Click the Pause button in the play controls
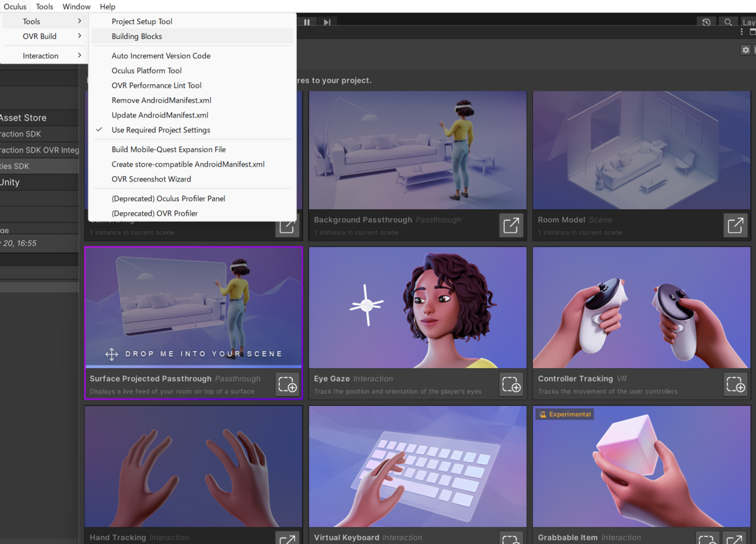The width and height of the screenshot is (756, 544). 307,22
